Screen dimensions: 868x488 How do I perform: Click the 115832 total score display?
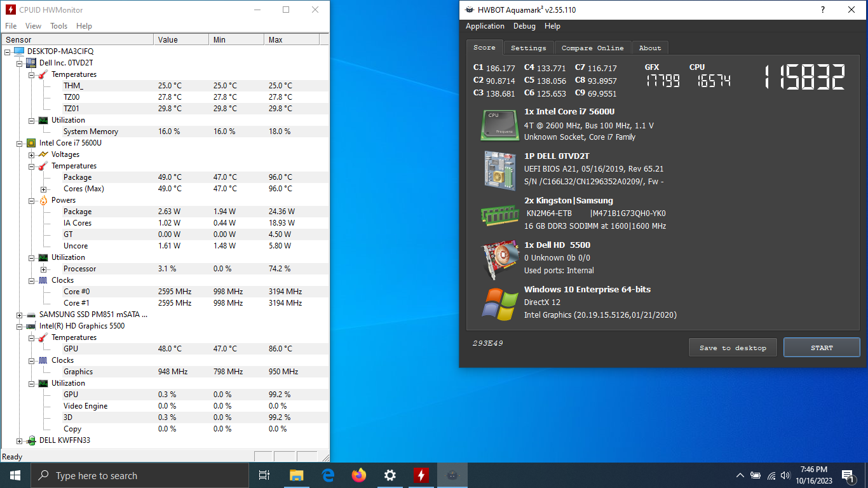805,78
